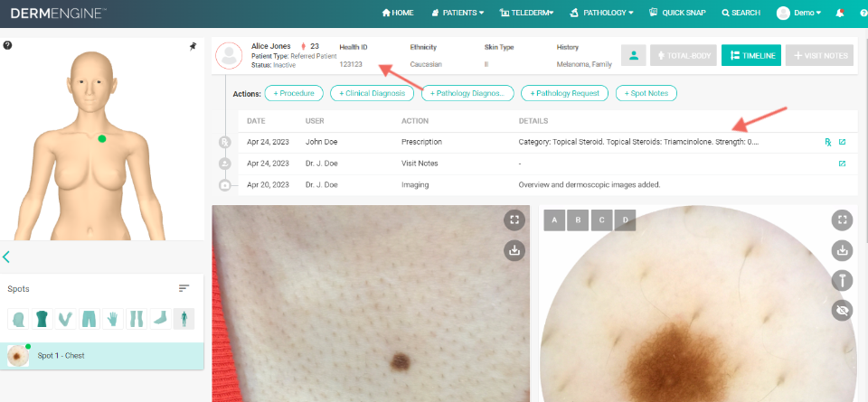The image size is (868, 402).
Task: Select Spot 1 - Chest in spots list
Action: [102, 356]
